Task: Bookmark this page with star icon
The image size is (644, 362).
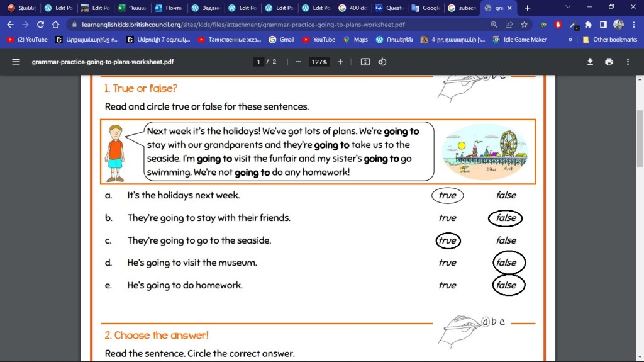Action: pos(524,25)
